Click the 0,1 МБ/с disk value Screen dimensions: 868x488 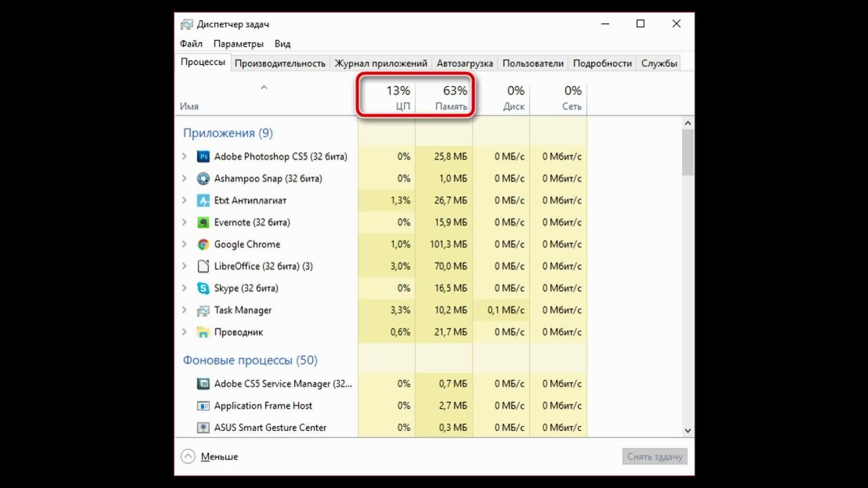pyautogui.click(x=506, y=310)
